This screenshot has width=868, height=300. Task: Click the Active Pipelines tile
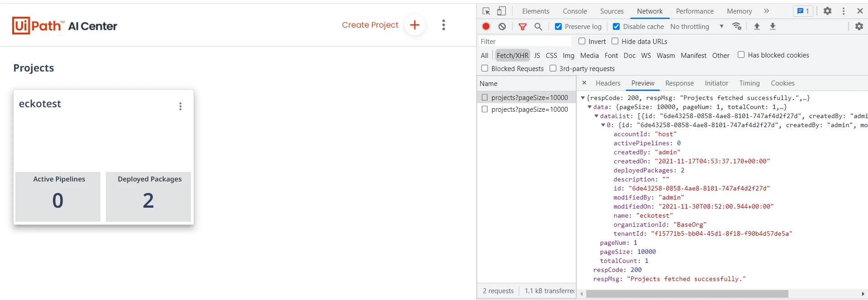tap(58, 197)
